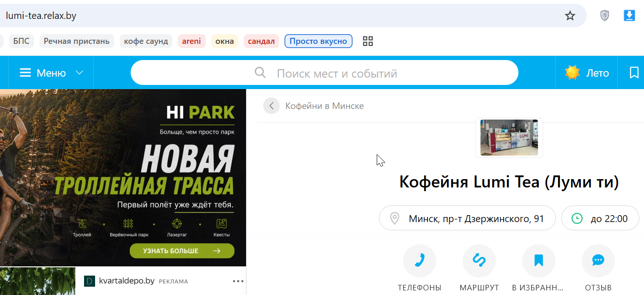Click the НОВАЯ ТРОЛЛЕЙНАЯ ТРАССА banner text
Viewport: 644px width, 295px height.
pos(144,170)
